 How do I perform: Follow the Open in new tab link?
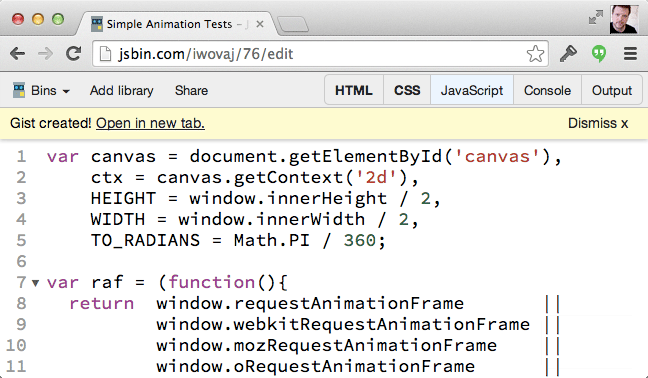coord(150,123)
